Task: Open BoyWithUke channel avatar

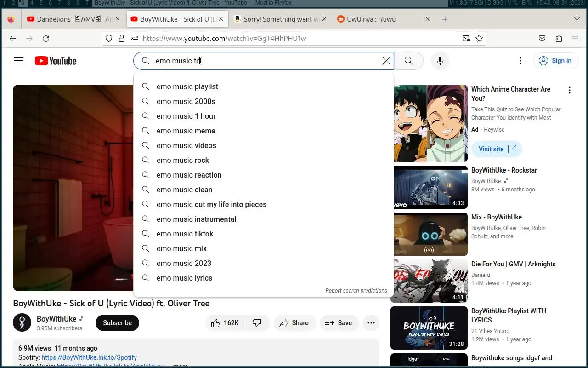Action: [22, 323]
